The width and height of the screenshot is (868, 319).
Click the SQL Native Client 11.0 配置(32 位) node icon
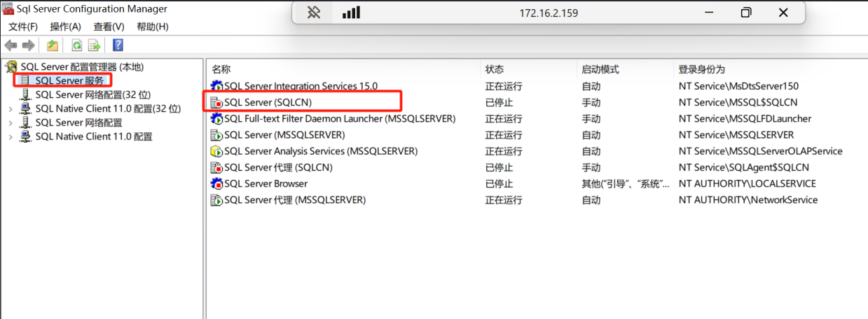(26, 109)
